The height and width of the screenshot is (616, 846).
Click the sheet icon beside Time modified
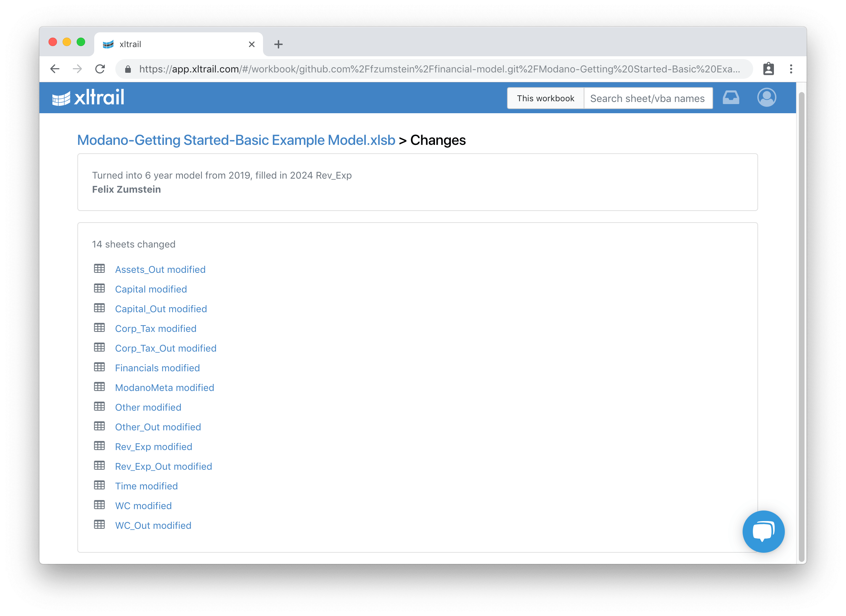pyautogui.click(x=99, y=485)
